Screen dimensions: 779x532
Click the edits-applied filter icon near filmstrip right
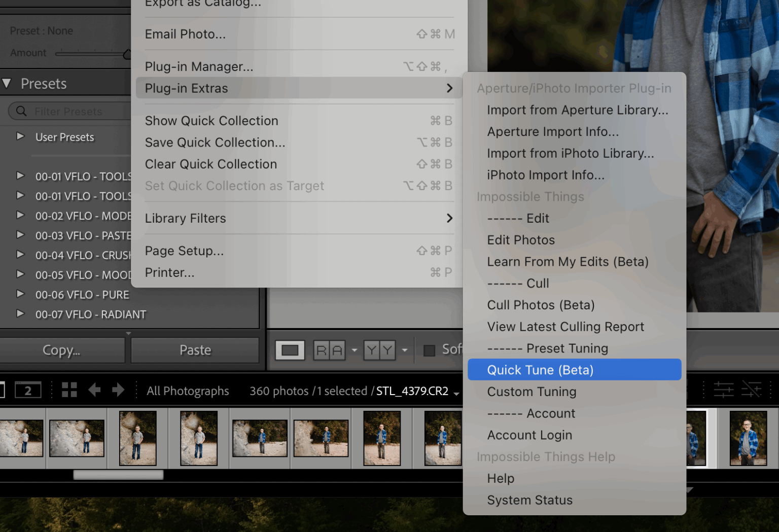724,389
